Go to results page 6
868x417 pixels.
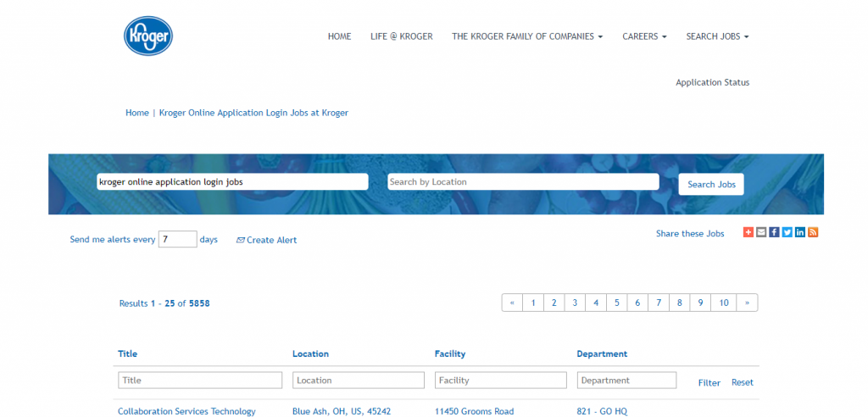(x=637, y=303)
